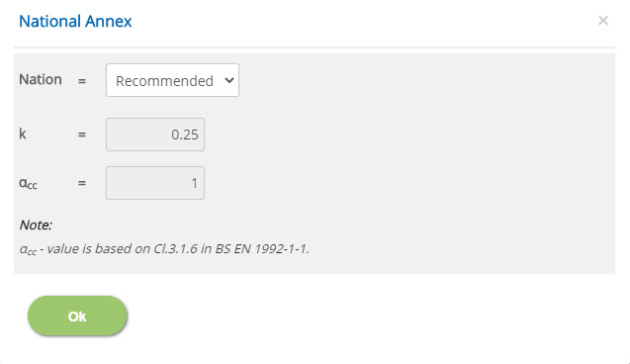Click the chevron arrow on Nation select
This screenshot has width=630, height=364.
point(229,80)
